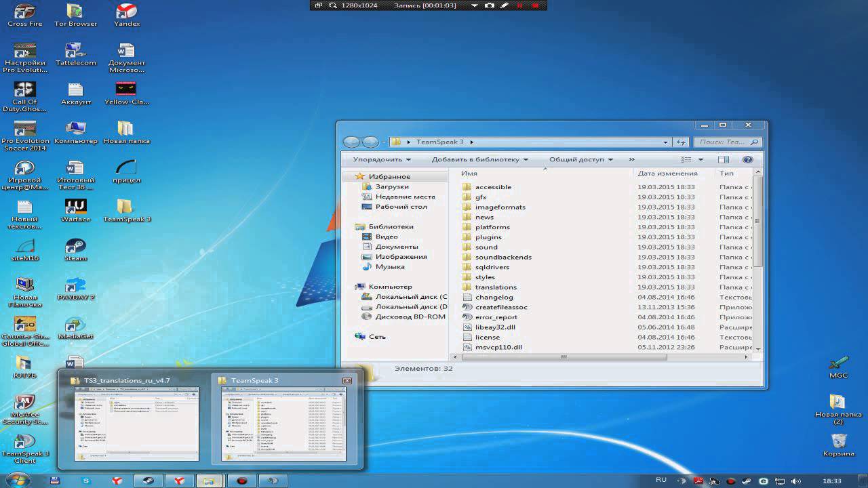Click the Skype icon in taskbar
This screenshot has width=868, height=488.
point(86,481)
